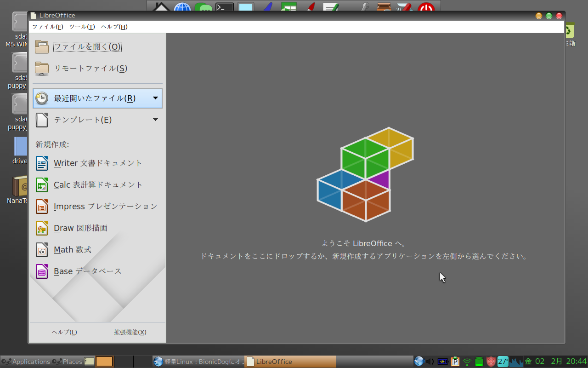Open the ツール(T) menu

(x=82, y=27)
